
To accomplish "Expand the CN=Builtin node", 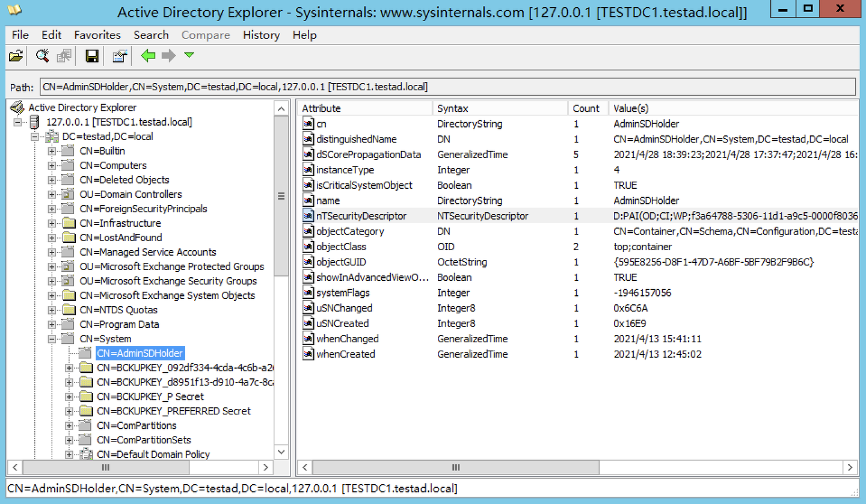I will tap(52, 151).
